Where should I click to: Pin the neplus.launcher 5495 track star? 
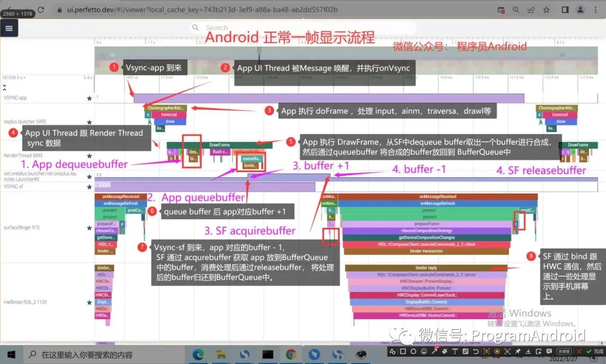[89, 122]
